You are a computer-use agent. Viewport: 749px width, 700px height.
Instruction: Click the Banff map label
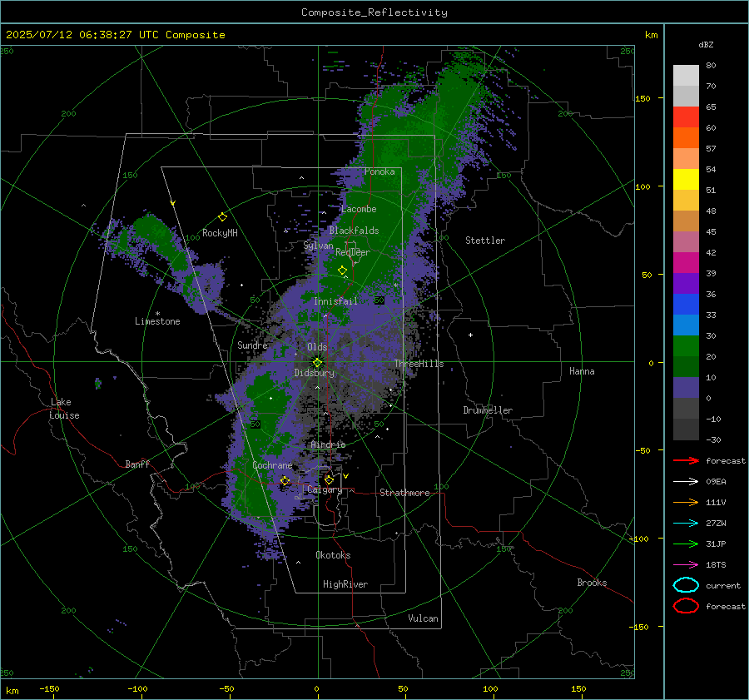[x=137, y=464]
